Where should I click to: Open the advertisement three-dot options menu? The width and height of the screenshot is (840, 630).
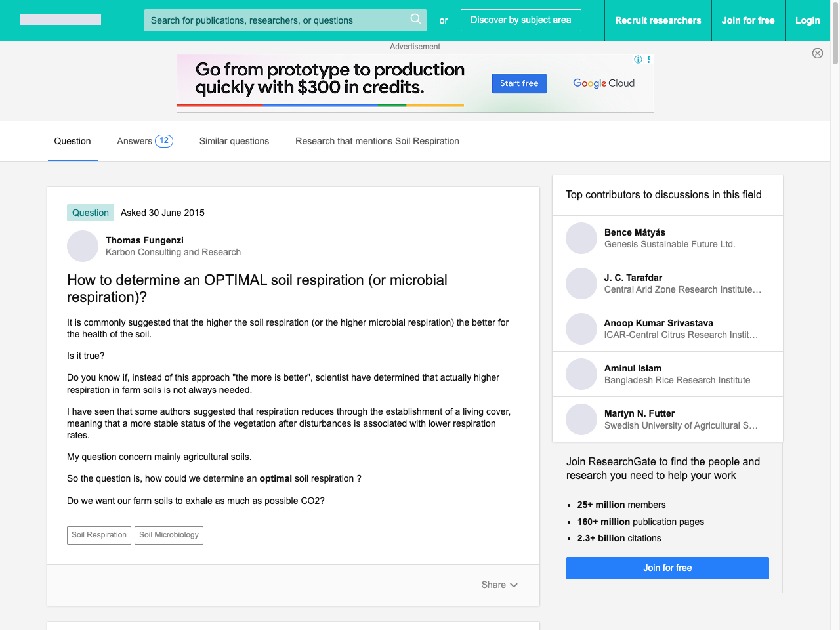click(x=648, y=60)
